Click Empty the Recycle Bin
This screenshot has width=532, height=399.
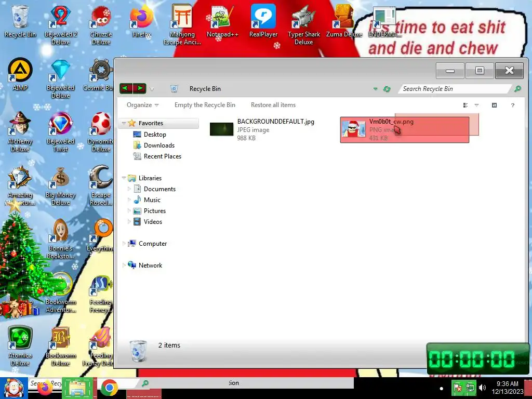tap(205, 105)
